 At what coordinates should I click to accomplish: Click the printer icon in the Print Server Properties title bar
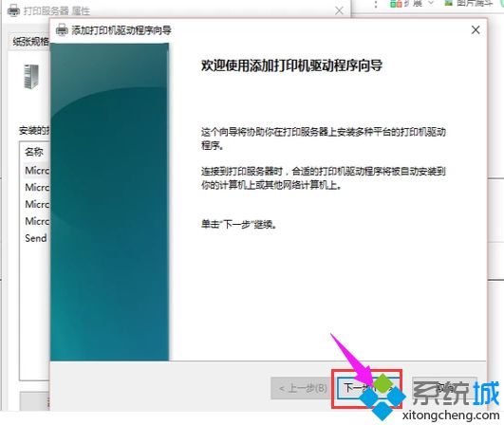click(13, 10)
